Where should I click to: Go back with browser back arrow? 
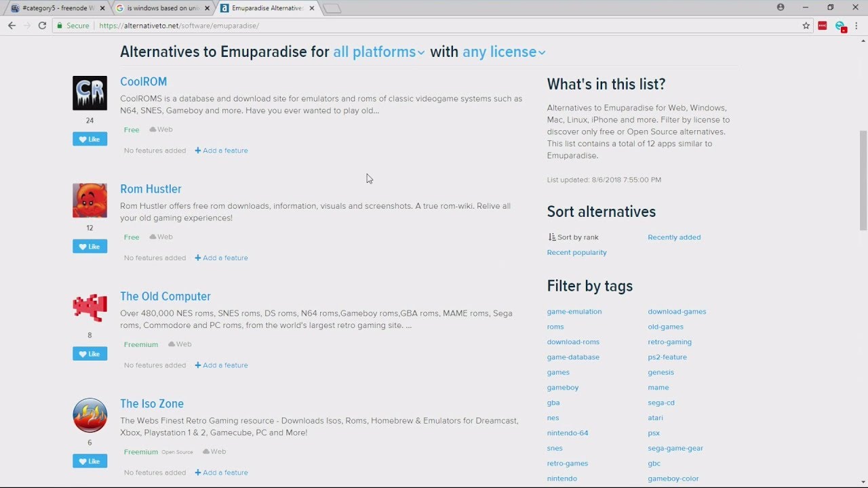12,26
